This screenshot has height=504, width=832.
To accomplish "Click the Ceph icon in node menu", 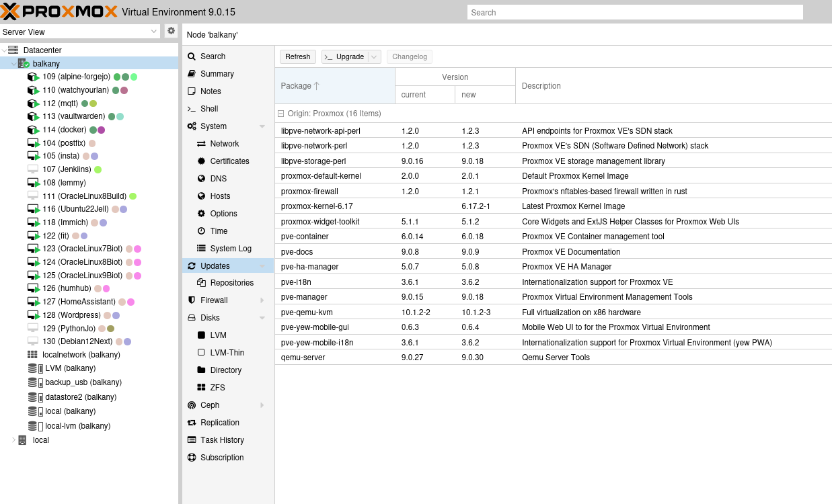I will click(x=192, y=405).
